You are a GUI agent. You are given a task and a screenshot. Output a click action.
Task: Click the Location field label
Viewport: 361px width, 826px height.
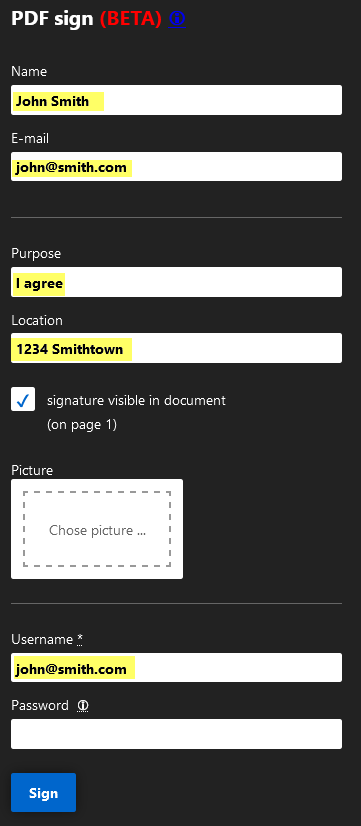pos(37,320)
